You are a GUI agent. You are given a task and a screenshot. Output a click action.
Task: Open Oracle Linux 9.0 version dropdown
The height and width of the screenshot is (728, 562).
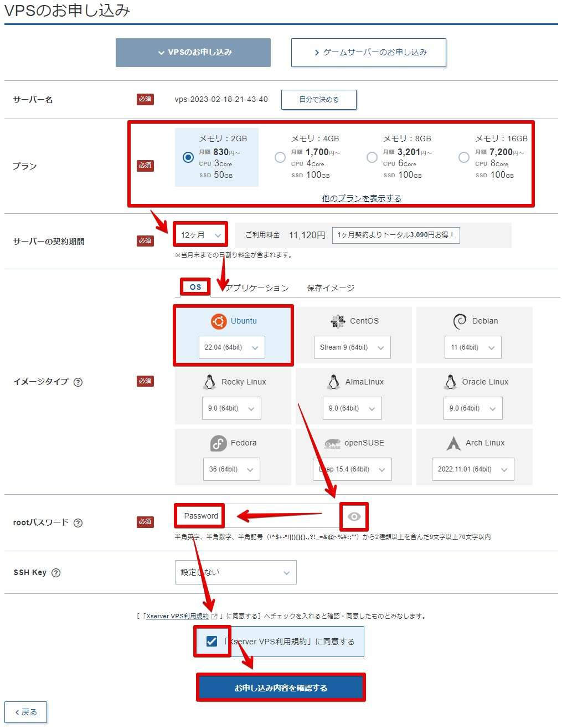tap(473, 409)
